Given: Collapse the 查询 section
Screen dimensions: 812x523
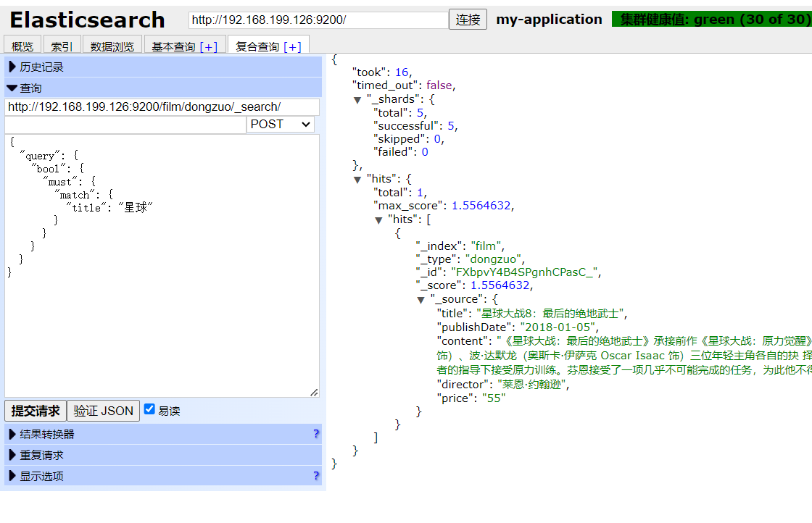Looking at the screenshot, I should pos(163,88).
